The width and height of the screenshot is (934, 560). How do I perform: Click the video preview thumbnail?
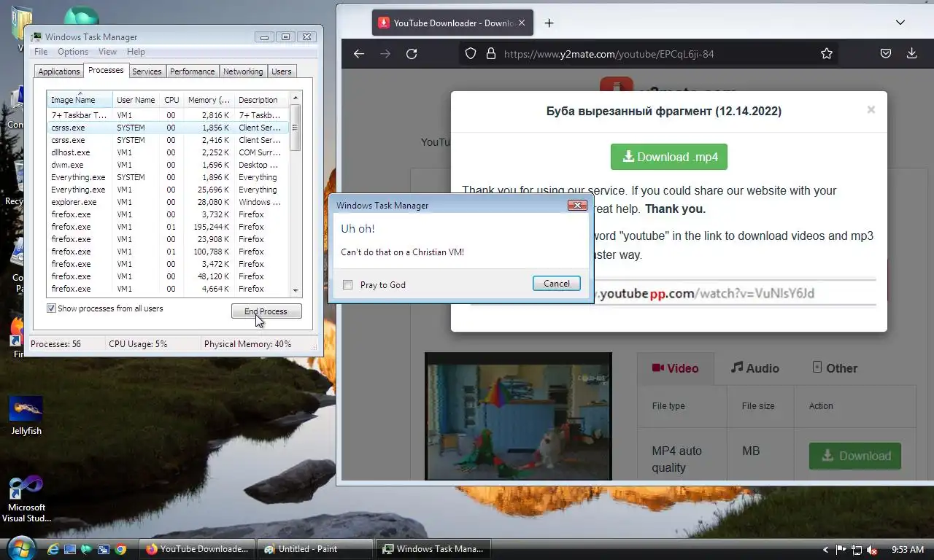518,416
